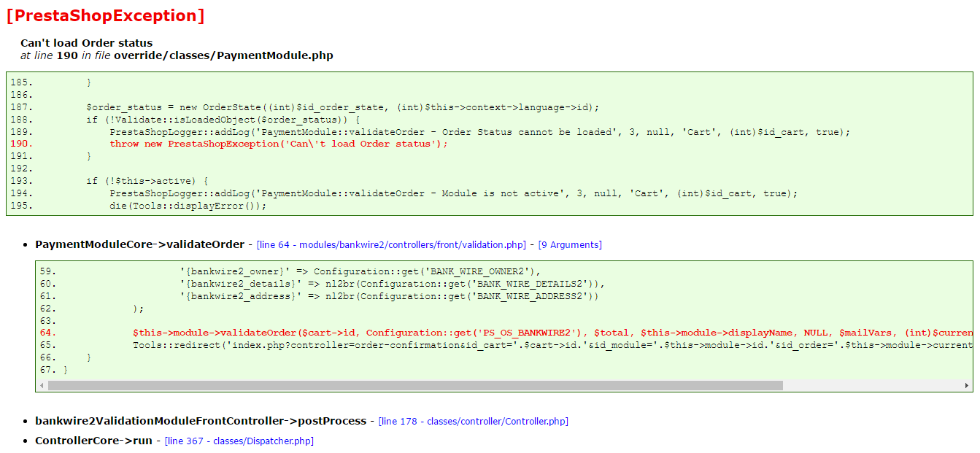
Task: Click line 187 $order_status assignment code
Action: 342,107
